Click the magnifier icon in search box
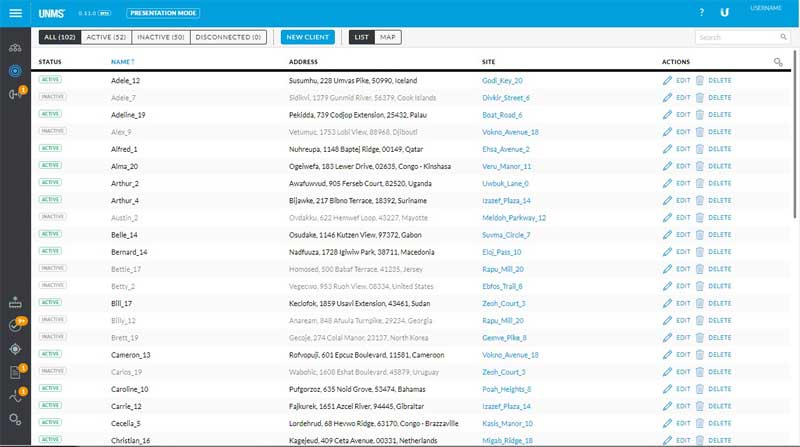Viewport: 800px width, 447px height. point(783,37)
